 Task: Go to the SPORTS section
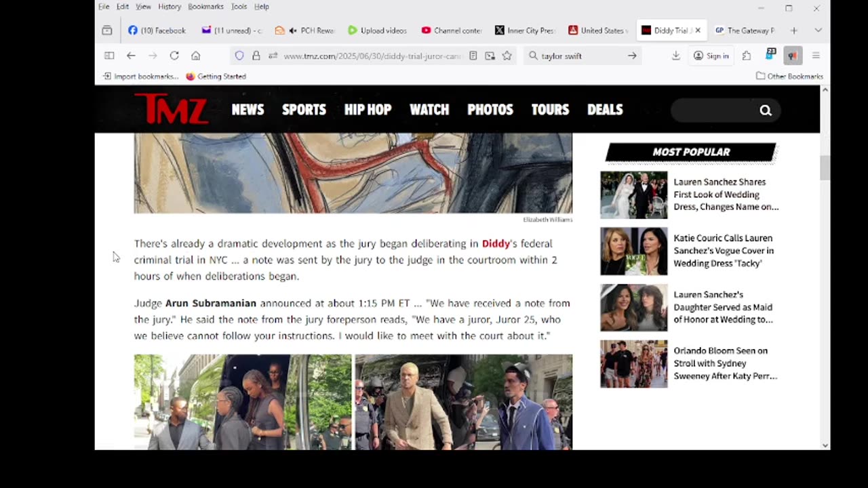click(x=304, y=109)
